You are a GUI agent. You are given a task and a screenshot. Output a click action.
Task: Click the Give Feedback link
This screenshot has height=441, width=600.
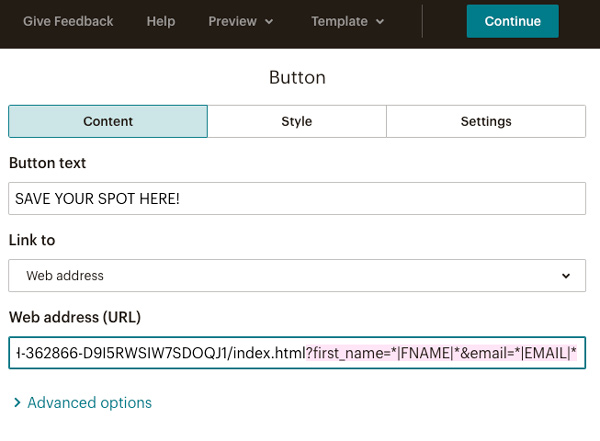pos(68,21)
